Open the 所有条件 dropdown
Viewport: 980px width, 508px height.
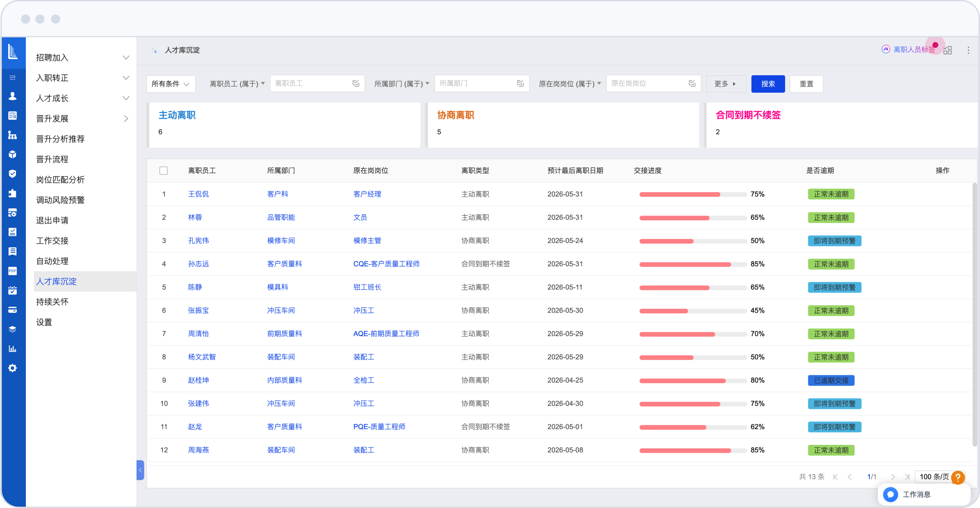click(171, 84)
